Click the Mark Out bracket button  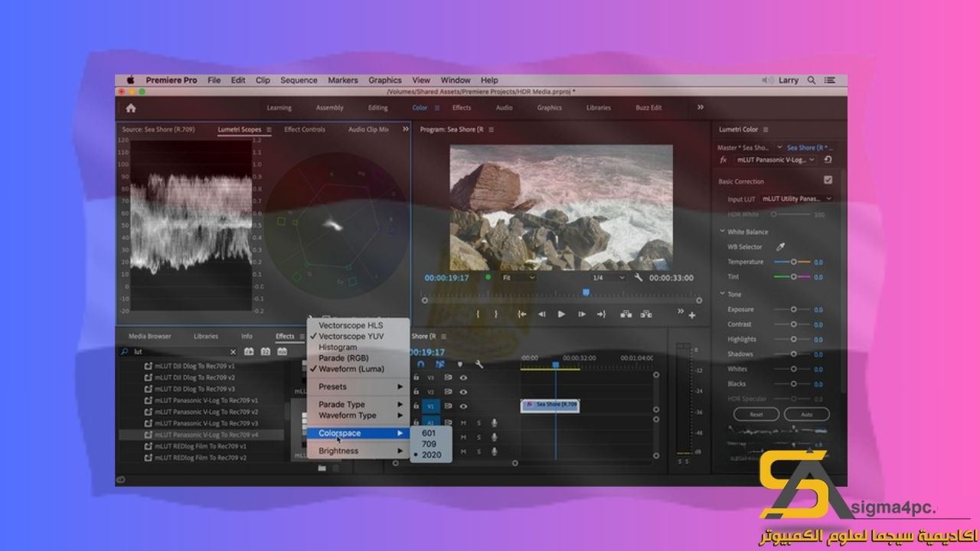496,314
